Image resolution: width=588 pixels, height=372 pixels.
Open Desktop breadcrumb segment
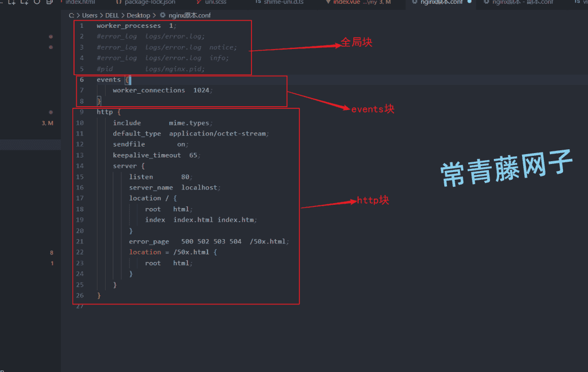click(x=138, y=15)
